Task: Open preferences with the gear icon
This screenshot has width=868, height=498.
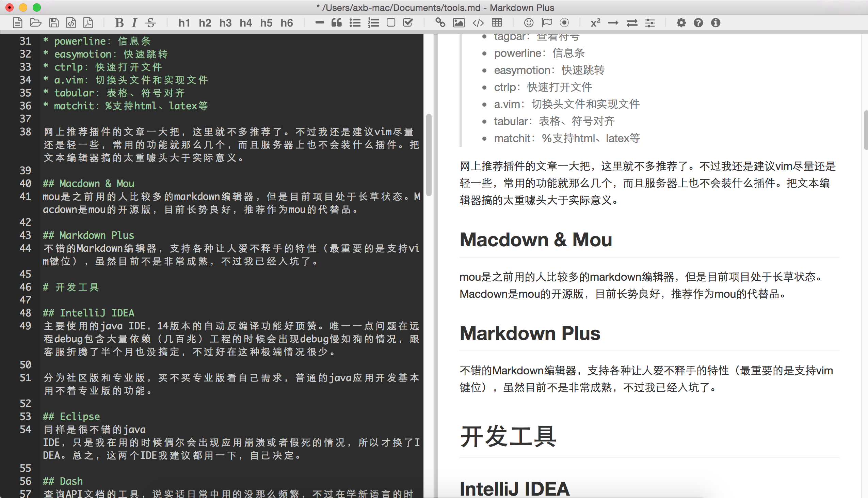Action: pyautogui.click(x=681, y=23)
